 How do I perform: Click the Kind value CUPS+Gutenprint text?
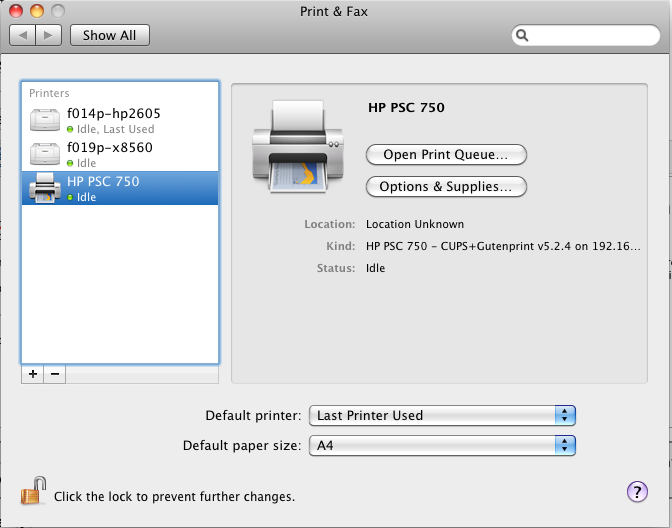click(503, 246)
